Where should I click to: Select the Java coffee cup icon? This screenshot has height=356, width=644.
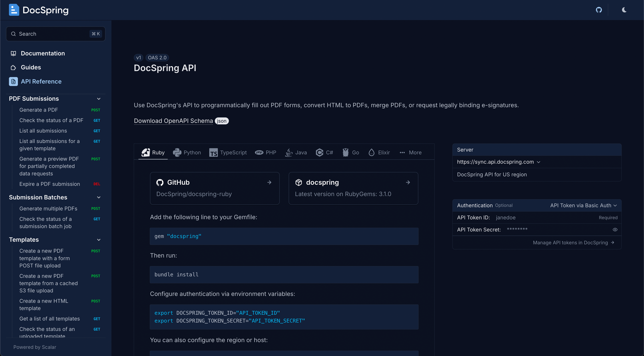(289, 153)
